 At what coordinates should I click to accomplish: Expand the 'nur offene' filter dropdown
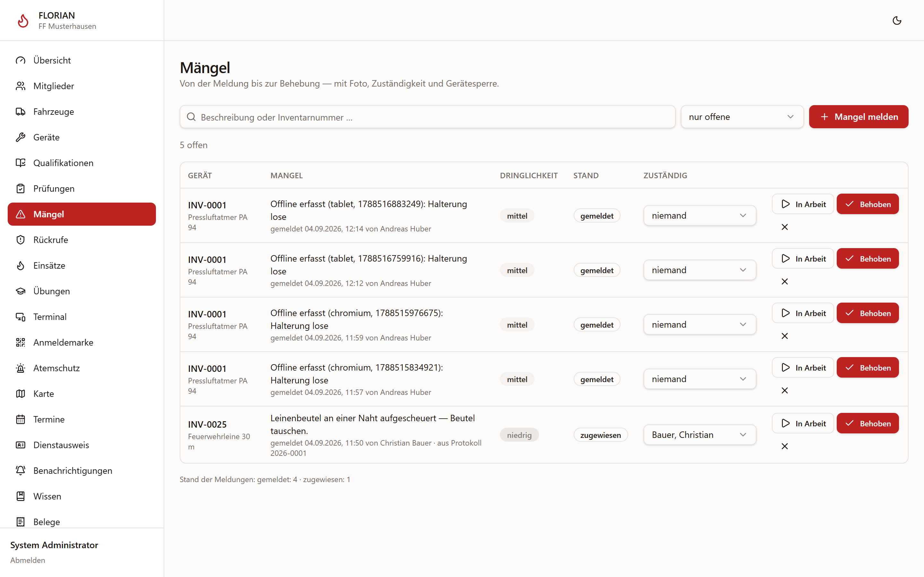click(x=742, y=117)
